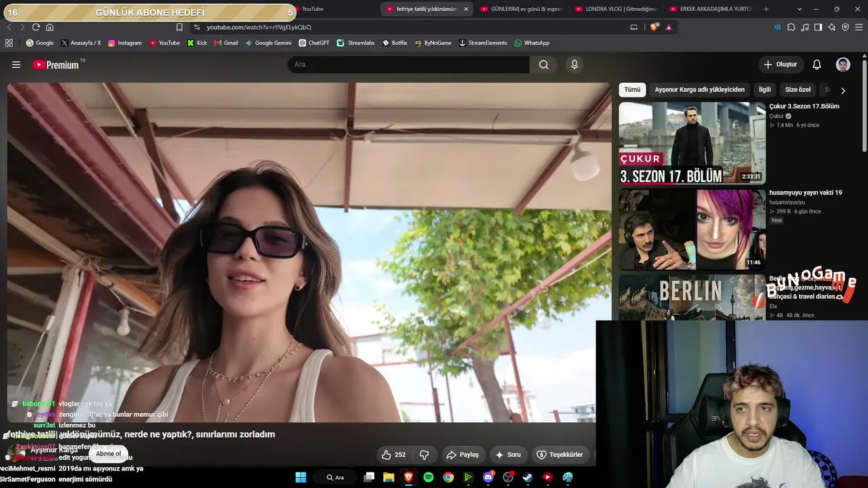Start voice search with the microphone
This screenshot has width=868, height=488.
(x=574, y=64)
